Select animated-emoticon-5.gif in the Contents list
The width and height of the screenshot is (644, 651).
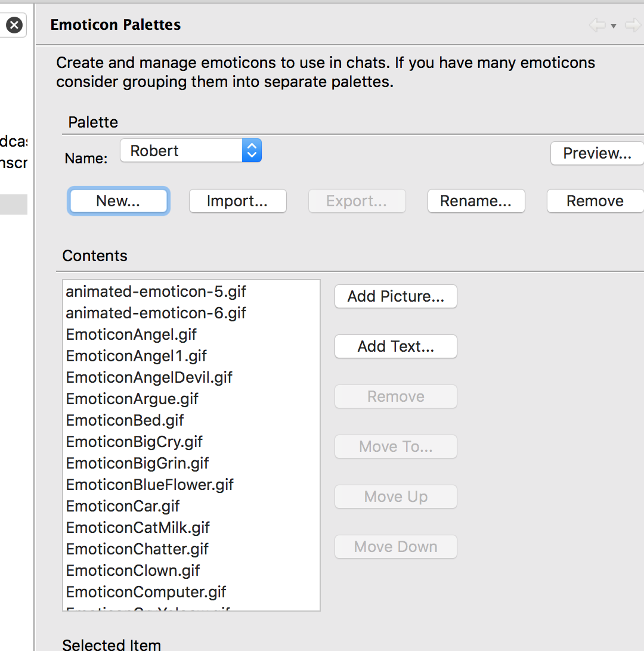click(156, 292)
